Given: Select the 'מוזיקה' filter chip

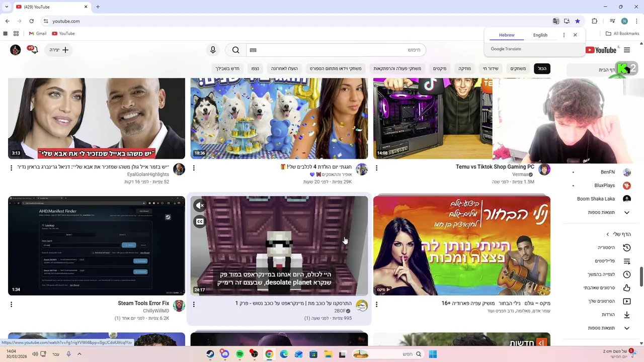Looking at the screenshot, I should (x=464, y=68).
